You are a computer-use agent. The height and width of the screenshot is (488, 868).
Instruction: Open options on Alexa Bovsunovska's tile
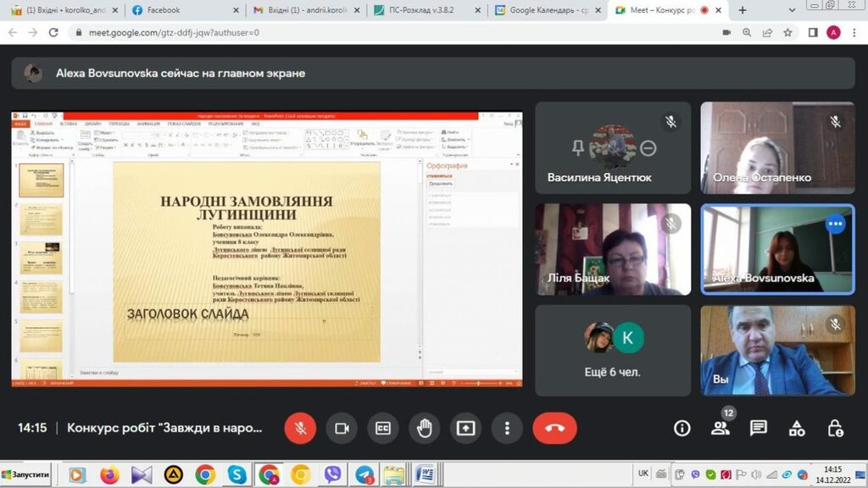(836, 225)
